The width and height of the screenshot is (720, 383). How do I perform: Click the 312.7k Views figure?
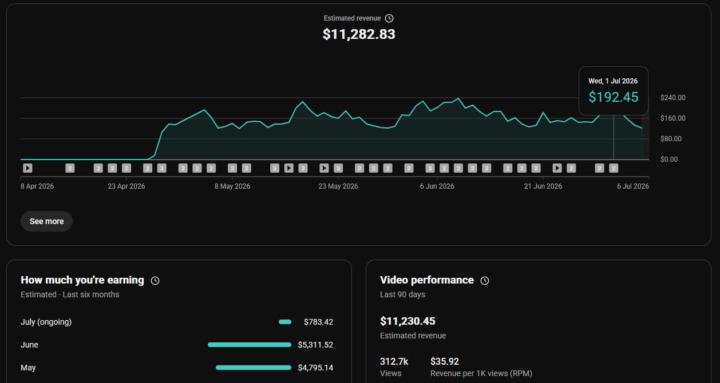coord(394,362)
